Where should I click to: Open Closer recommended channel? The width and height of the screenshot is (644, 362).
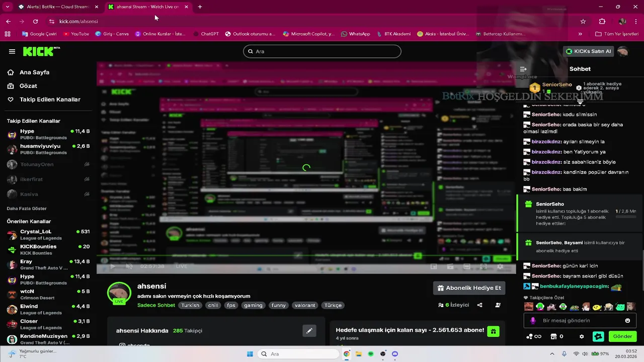(x=48, y=324)
